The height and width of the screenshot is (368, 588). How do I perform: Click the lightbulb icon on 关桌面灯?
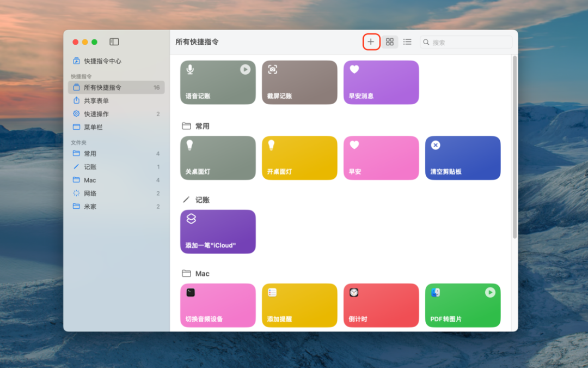coord(190,145)
